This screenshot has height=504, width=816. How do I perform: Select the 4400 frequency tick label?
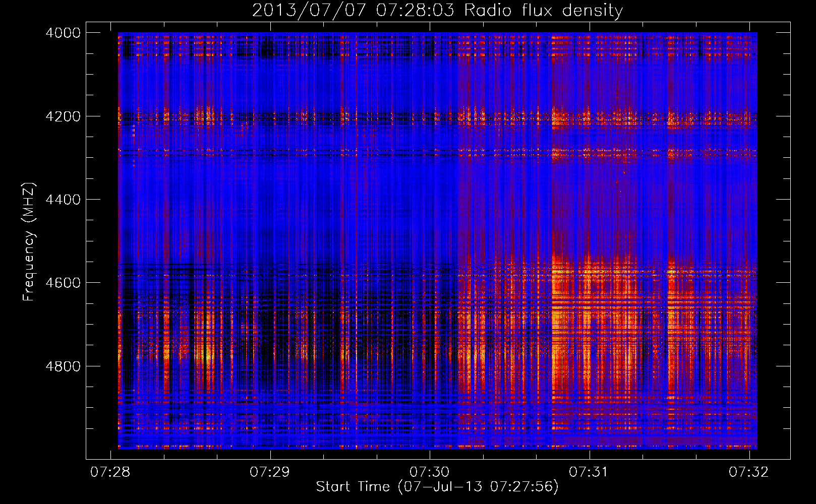[63, 200]
